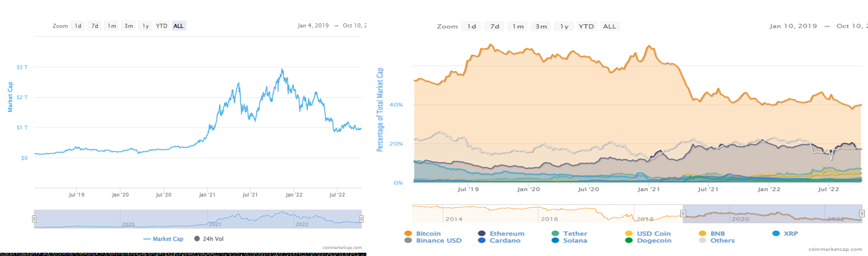Viewport: 868px width, 256px height.
Task: Toggle Ethereum series in dominance legend
Action: 501,233
